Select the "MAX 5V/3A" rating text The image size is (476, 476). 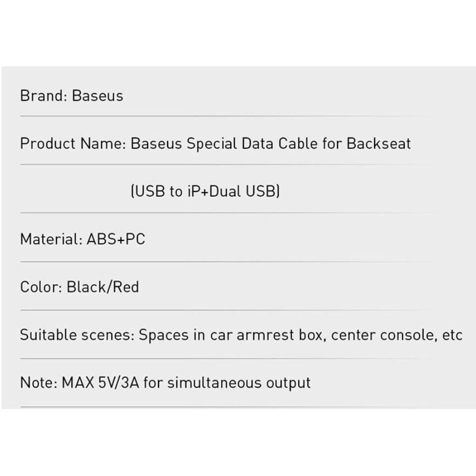click(x=100, y=383)
